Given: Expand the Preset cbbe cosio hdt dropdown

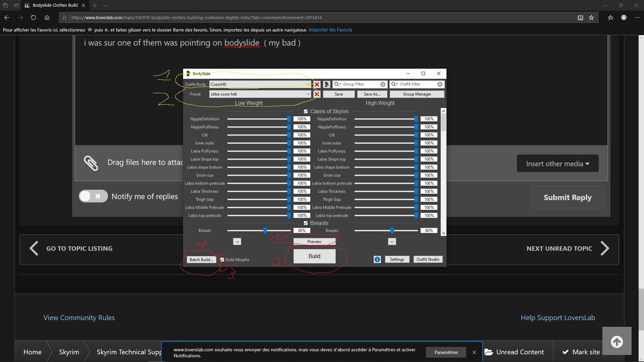Looking at the screenshot, I should (308, 94).
